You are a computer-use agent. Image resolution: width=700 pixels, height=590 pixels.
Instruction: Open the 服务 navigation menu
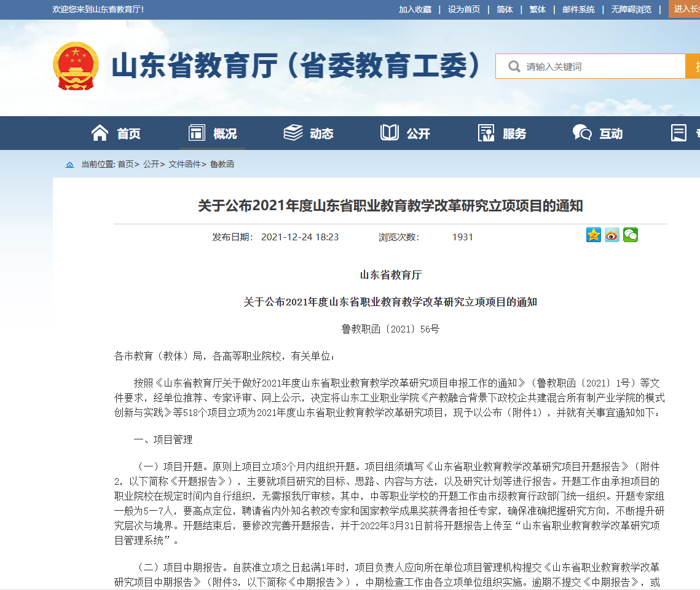pos(502,133)
